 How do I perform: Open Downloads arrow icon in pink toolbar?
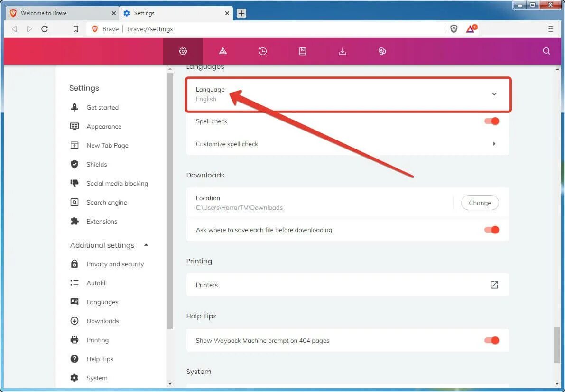pos(343,51)
